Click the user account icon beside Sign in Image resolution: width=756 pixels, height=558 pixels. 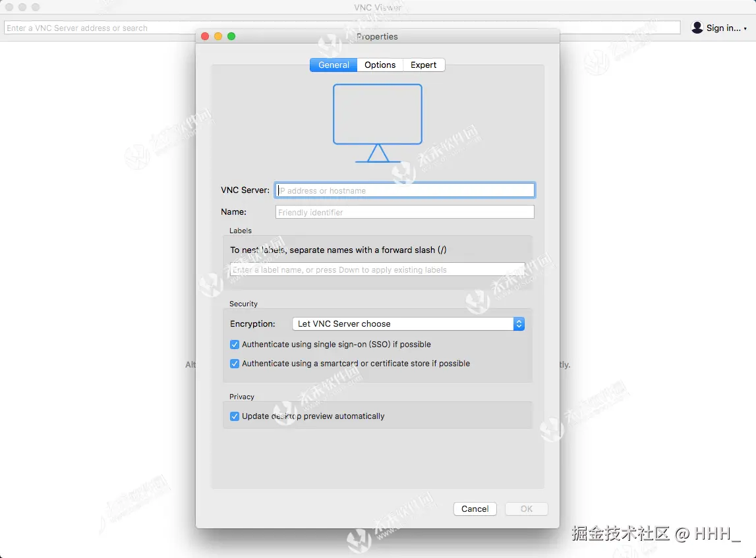[697, 28]
